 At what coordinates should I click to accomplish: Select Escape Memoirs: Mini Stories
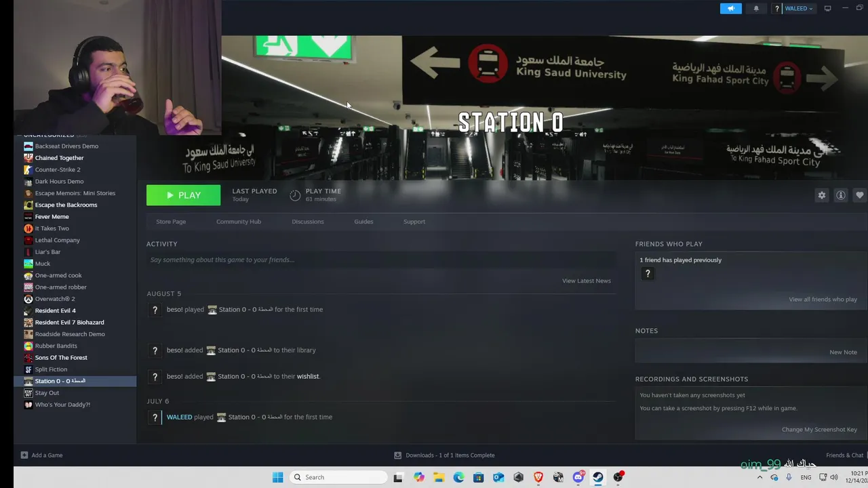[x=75, y=193]
